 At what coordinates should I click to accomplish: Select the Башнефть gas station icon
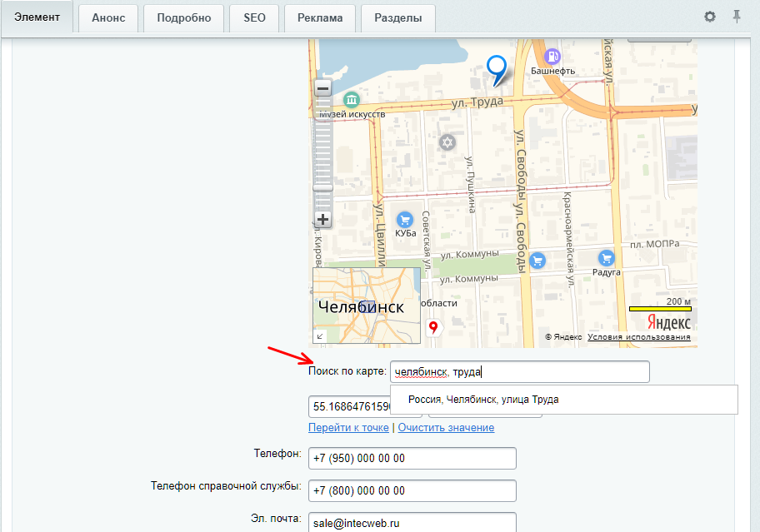[x=552, y=56]
